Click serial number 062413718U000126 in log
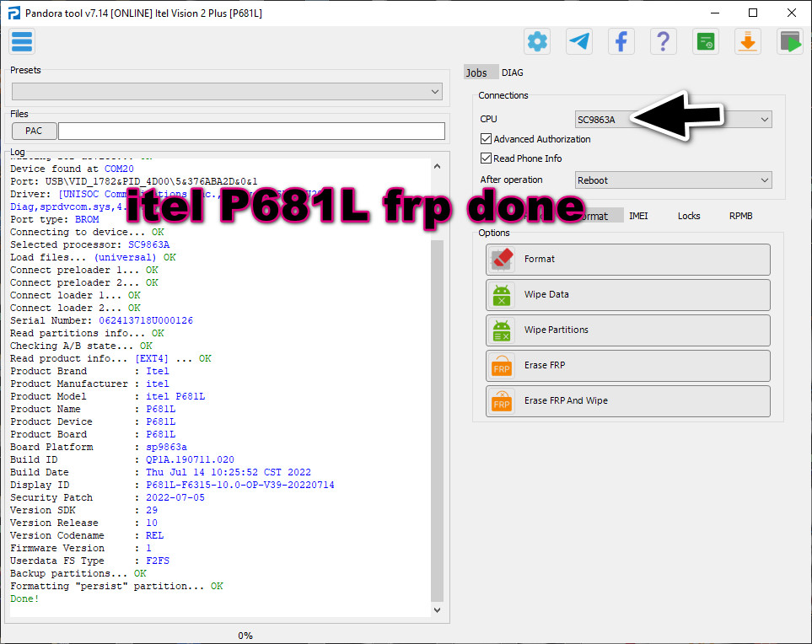The height and width of the screenshot is (644, 812). [146, 320]
